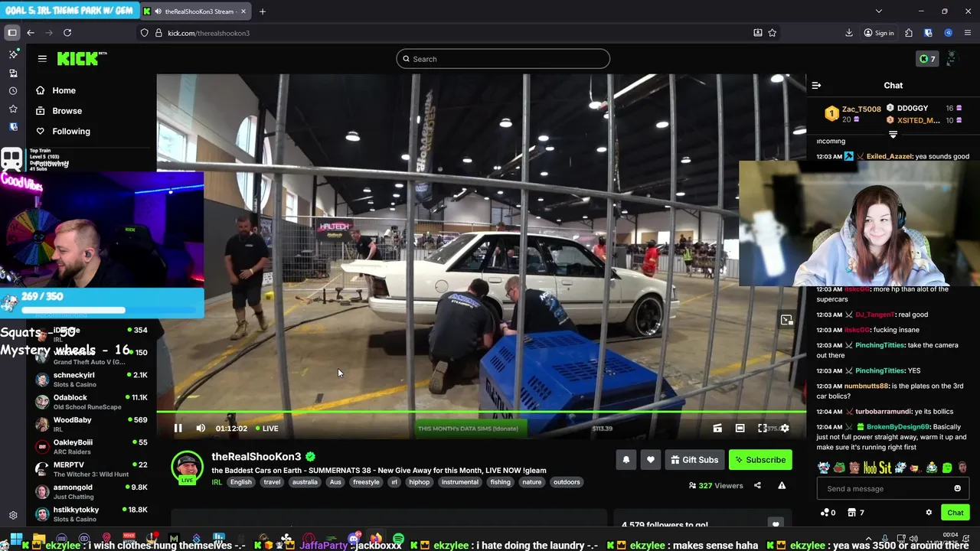Open the browser application menu

point(968,33)
